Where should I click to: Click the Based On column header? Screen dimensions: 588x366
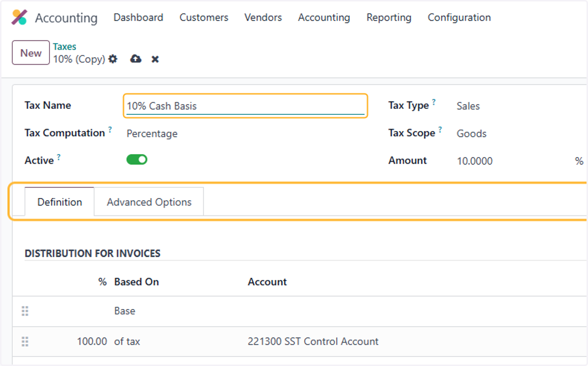[x=136, y=282]
